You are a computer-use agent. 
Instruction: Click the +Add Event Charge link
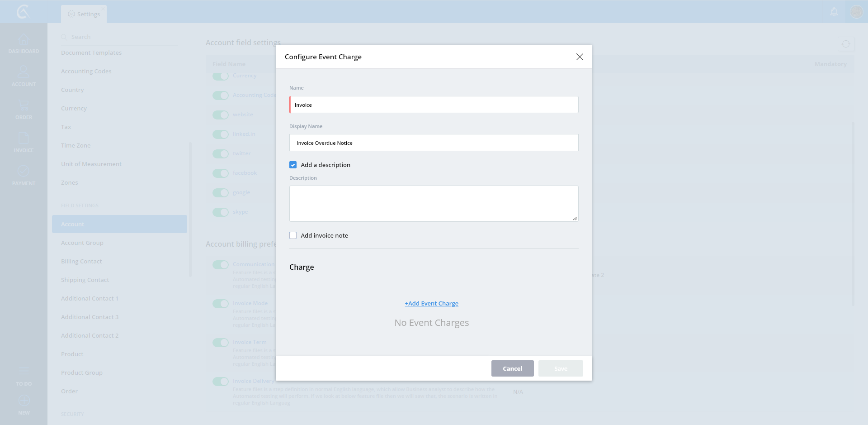coord(432,303)
